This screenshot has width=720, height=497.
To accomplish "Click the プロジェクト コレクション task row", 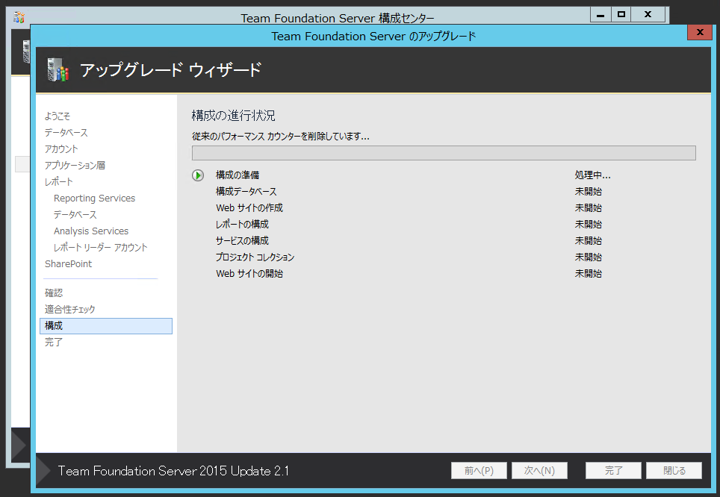I will click(255, 257).
